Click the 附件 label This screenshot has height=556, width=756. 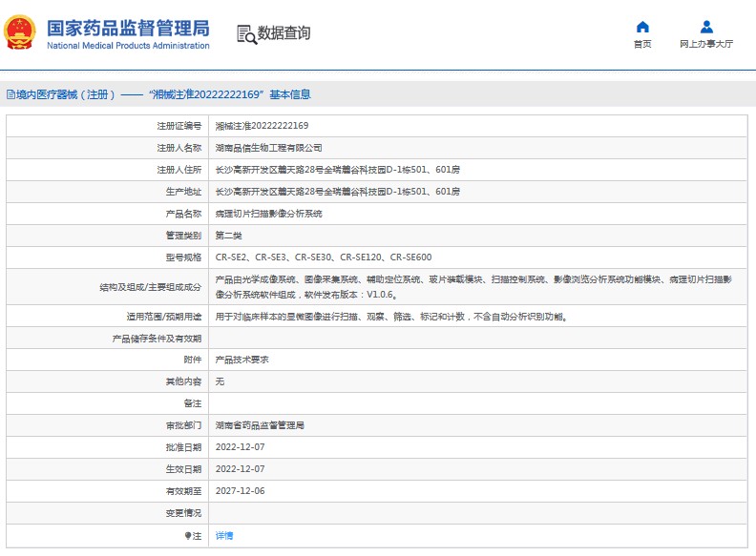[193, 360]
